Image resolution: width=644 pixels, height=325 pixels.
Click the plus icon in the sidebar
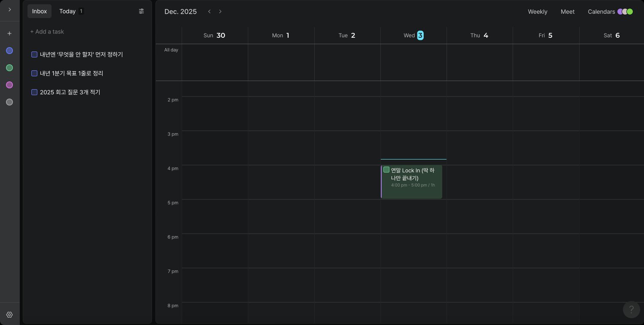click(9, 33)
